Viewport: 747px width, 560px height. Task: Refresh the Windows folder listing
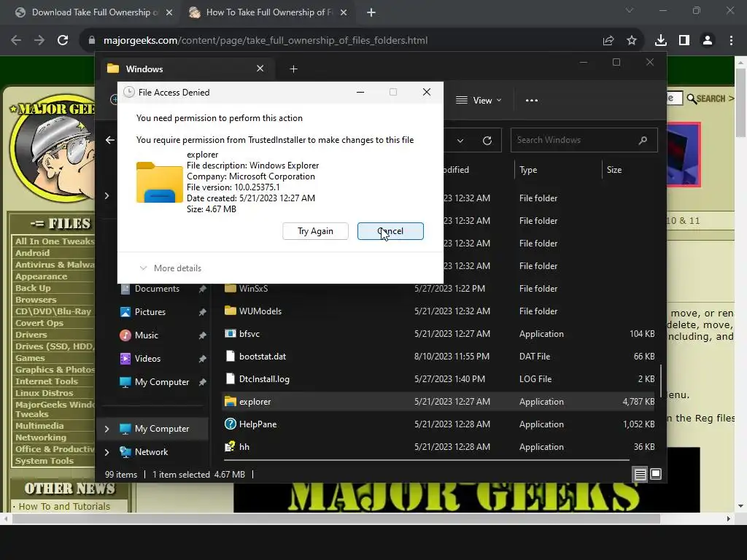click(487, 141)
